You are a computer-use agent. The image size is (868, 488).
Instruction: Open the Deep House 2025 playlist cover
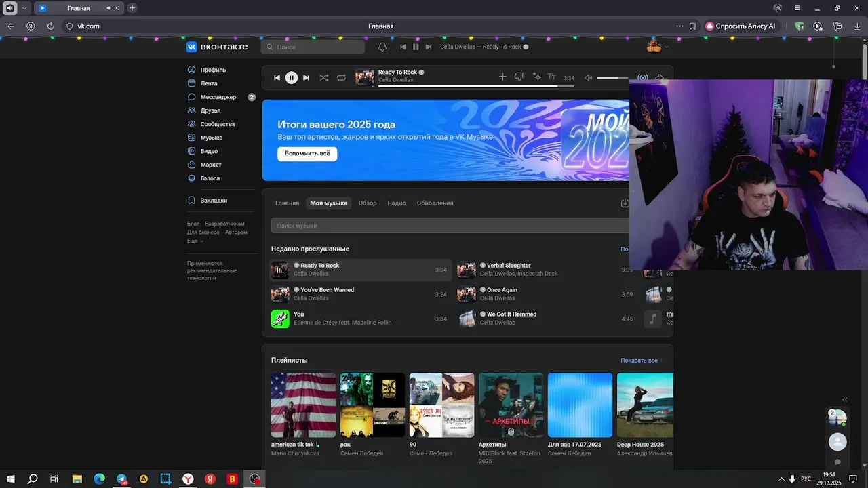(645, 405)
